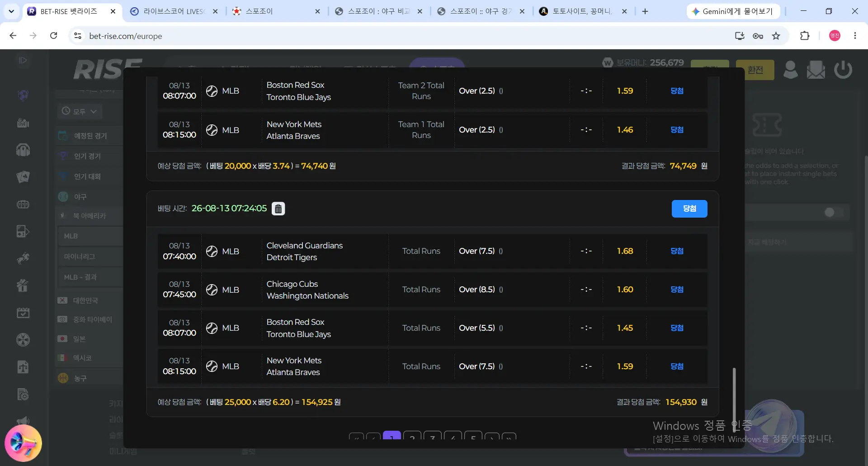Open the playing cards casino sidebar icon
Viewport: 868px width, 466px height.
tap(23, 177)
